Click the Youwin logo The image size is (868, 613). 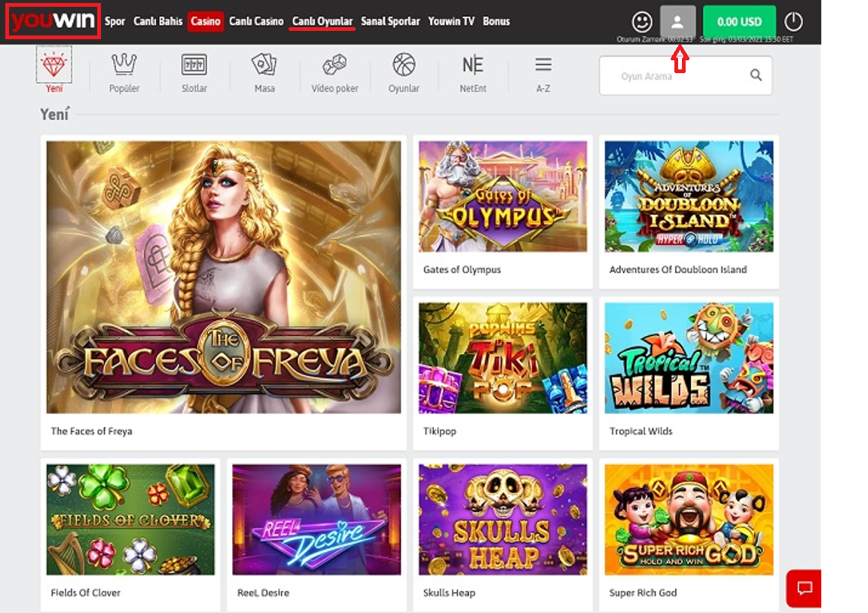(53, 21)
